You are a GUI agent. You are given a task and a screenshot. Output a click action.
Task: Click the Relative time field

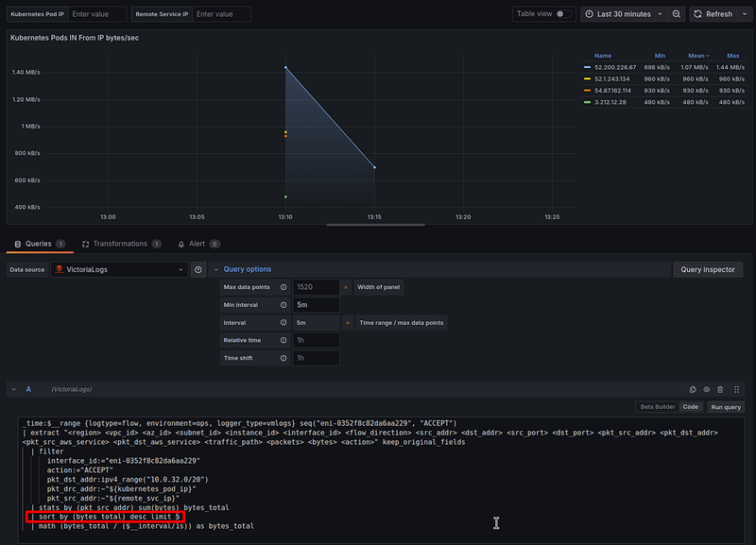click(316, 340)
